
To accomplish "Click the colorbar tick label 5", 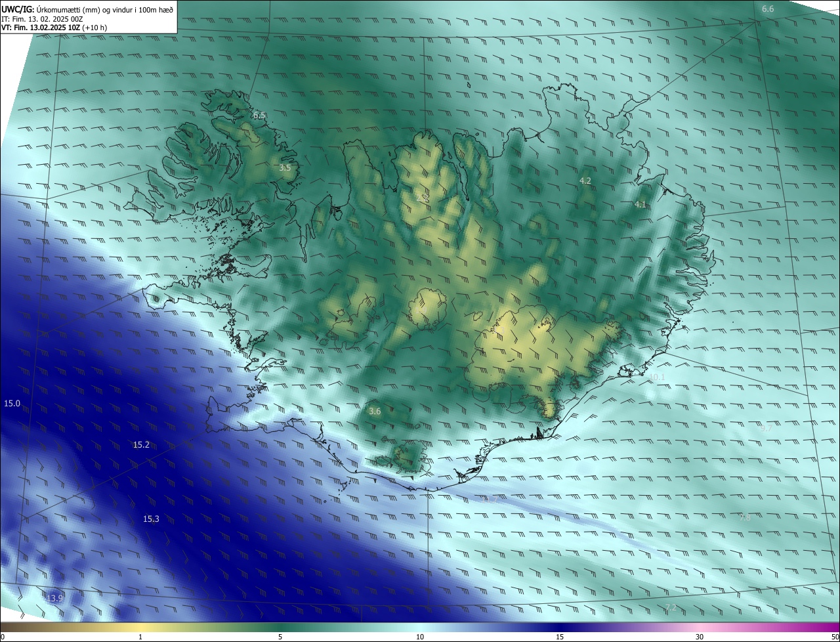I will (x=280, y=637).
